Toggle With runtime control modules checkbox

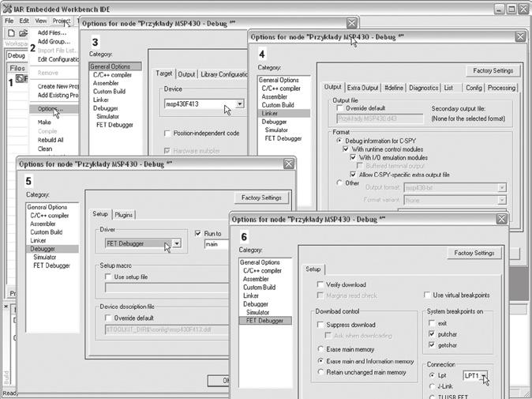tap(346, 149)
